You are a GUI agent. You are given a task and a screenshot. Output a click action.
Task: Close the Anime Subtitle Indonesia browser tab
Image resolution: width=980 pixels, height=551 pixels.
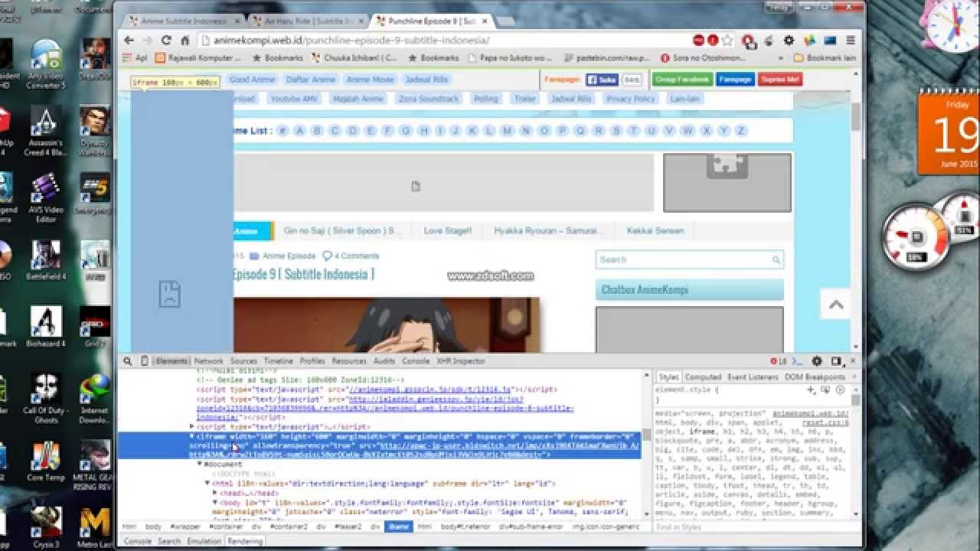click(237, 21)
